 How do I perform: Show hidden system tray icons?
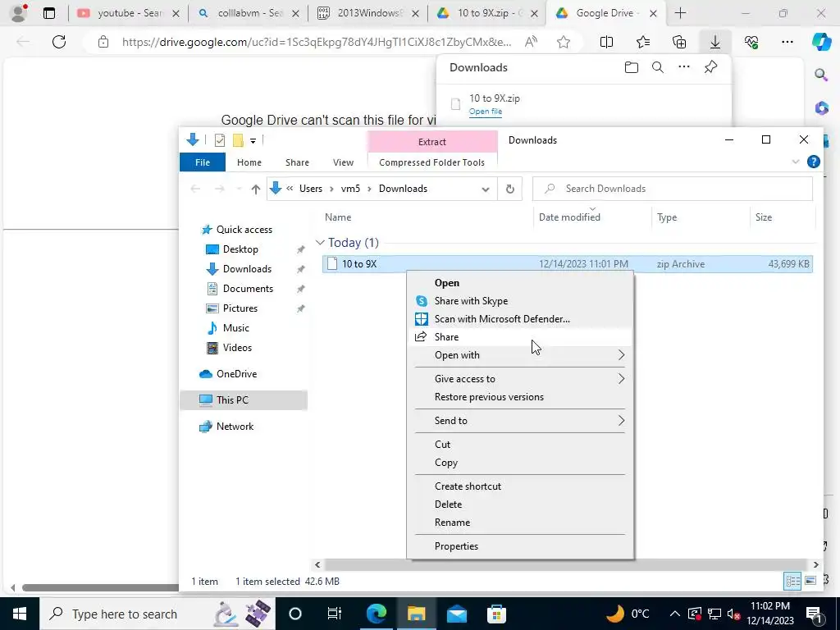[x=675, y=614]
